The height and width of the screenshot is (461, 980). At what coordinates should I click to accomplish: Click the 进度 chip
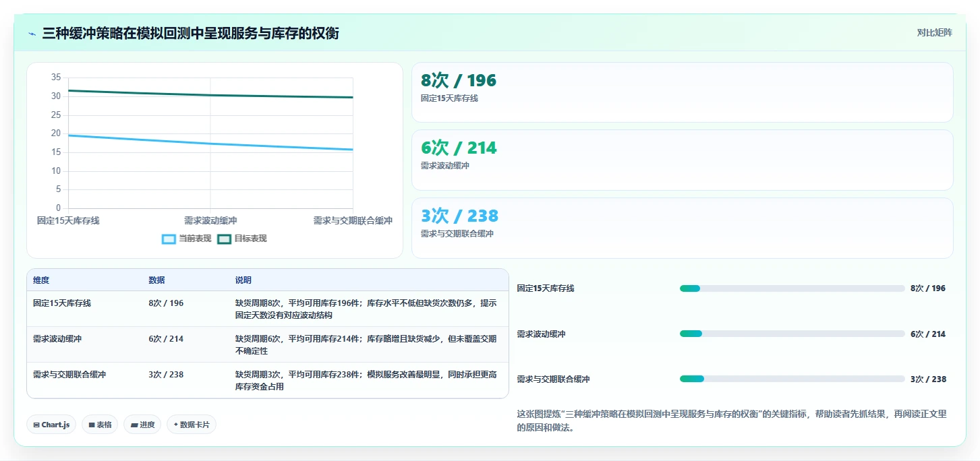[x=142, y=425]
